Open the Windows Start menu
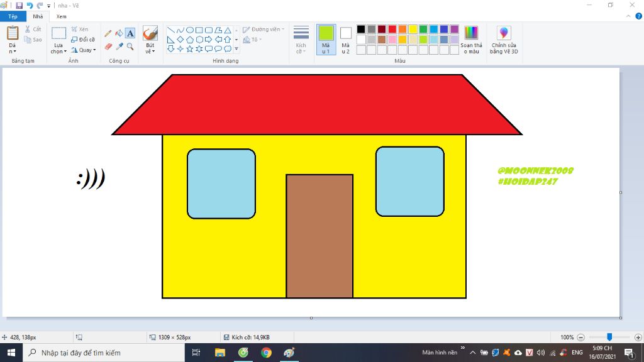The image size is (644, 362). tap(11, 353)
